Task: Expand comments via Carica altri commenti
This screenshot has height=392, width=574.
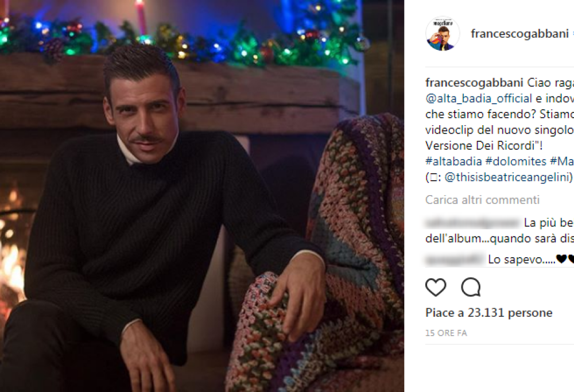Action: tap(482, 200)
